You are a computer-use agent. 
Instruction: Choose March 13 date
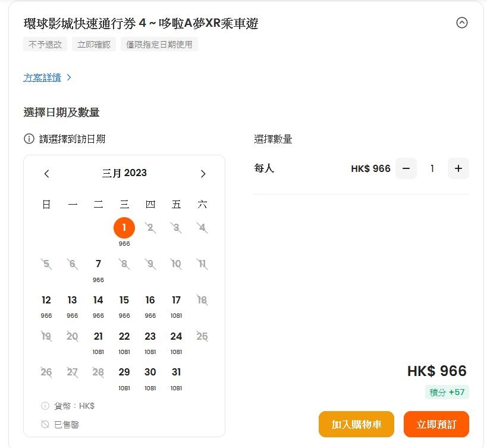(x=72, y=300)
